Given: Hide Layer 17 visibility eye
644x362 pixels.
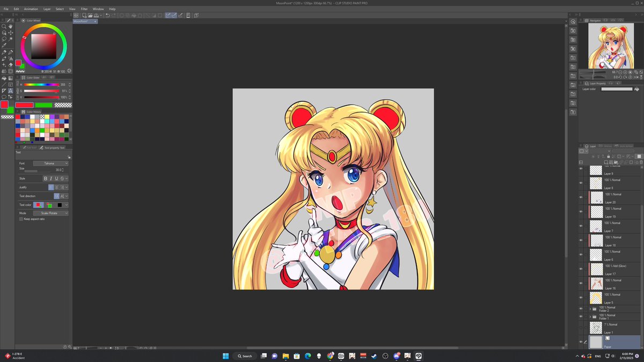Looking at the screenshot, I should 581,269.
